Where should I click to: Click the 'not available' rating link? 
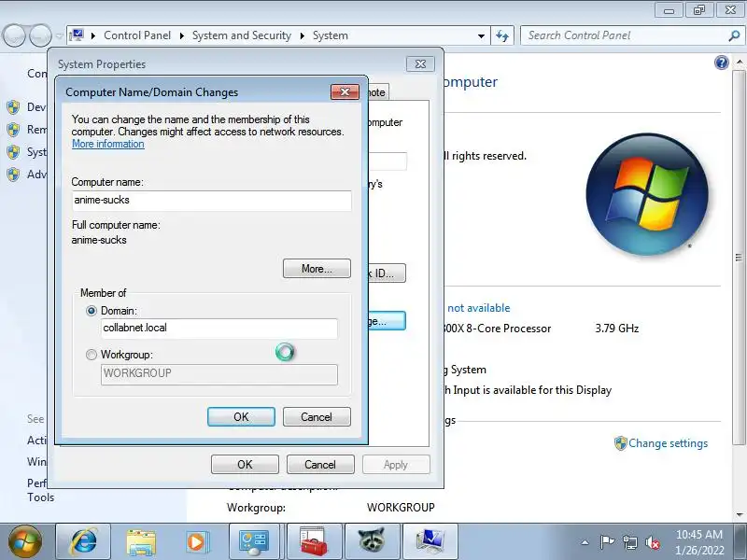(478, 308)
